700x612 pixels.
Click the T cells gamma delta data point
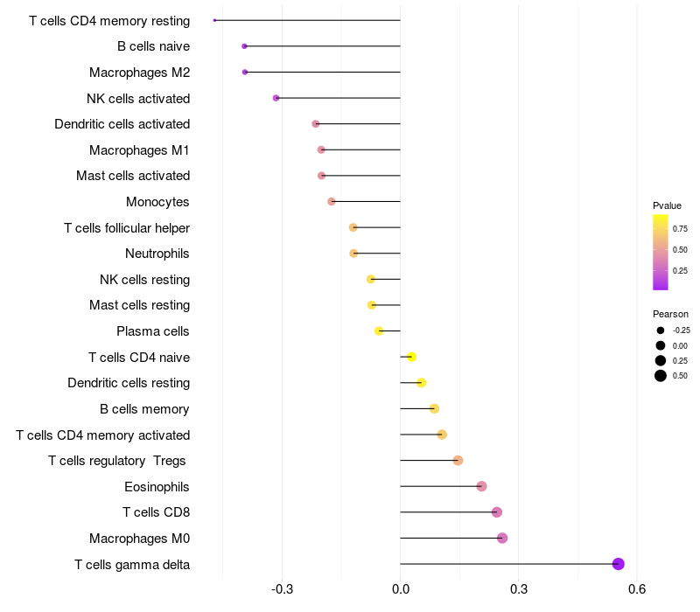coord(619,564)
